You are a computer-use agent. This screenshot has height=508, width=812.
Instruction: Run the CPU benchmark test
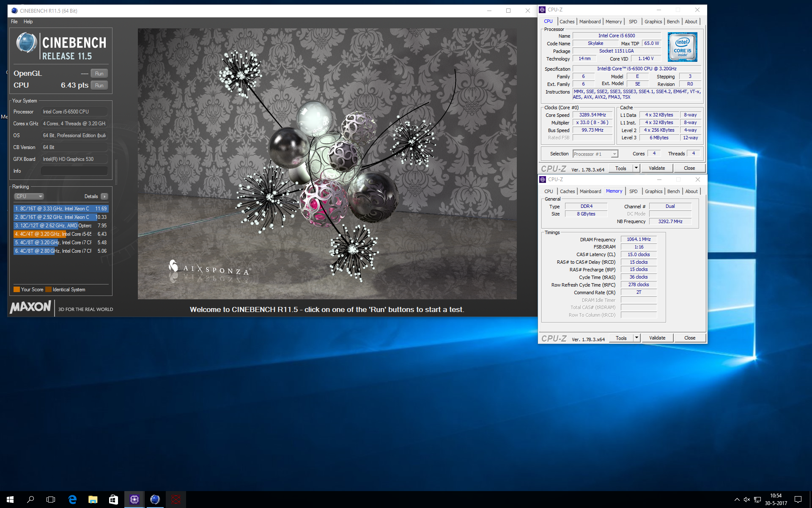pyautogui.click(x=99, y=85)
